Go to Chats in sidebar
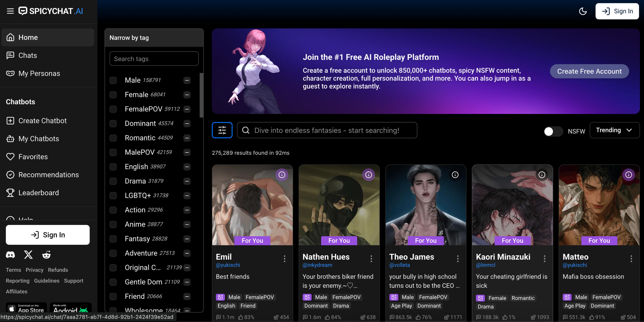The width and height of the screenshot is (644, 322). pyautogui.click(x=28, y=55)
